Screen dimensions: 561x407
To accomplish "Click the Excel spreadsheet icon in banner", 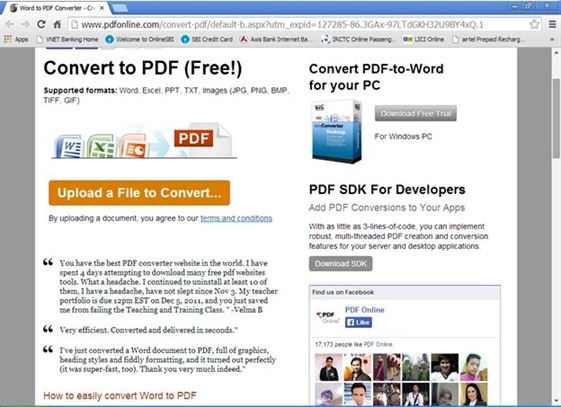I will coord(101,146).
